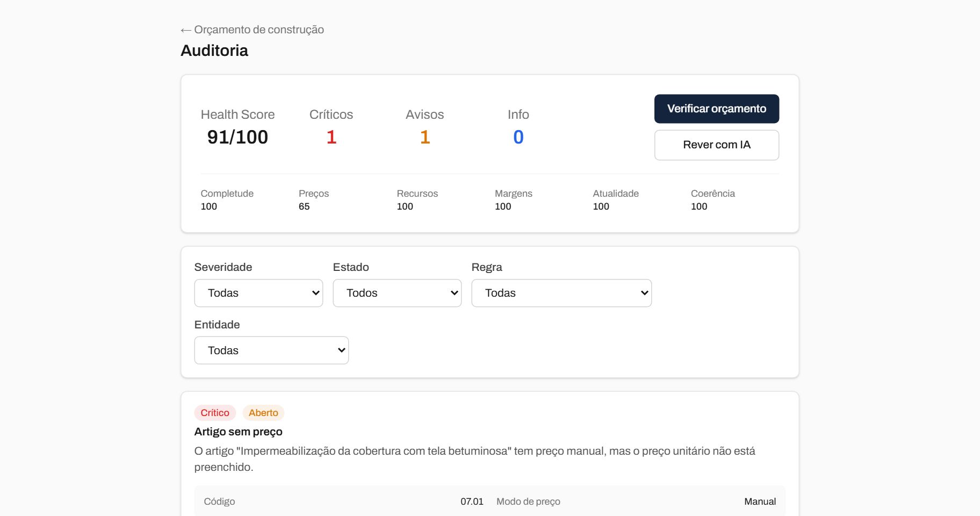Click the blue Info count
Screen dimensions: 980x516
point(518,137)
